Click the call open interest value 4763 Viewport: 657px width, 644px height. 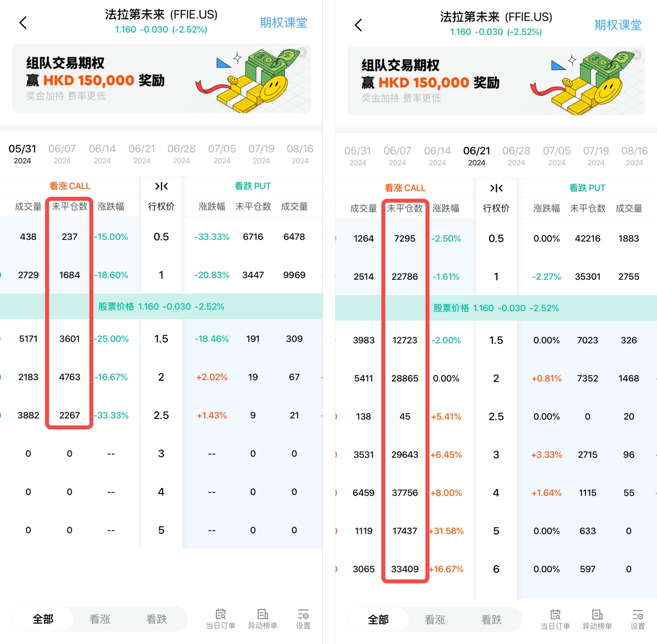[x=70, y=377]
